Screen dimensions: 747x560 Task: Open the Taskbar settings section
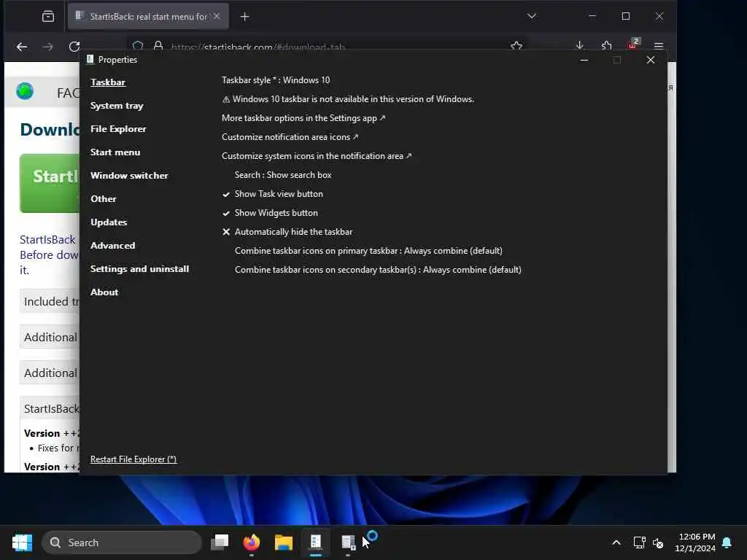click(x=108, y=82)
